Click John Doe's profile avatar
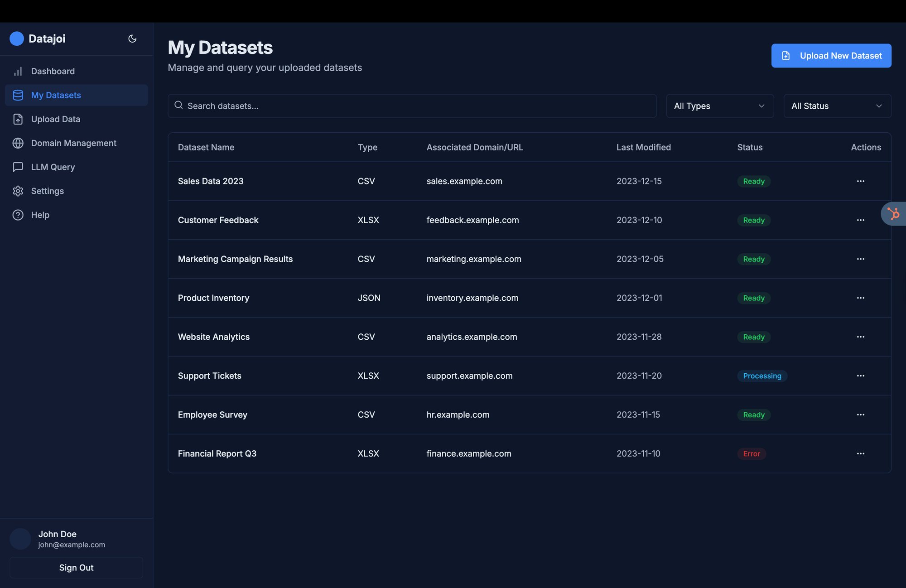The image size is (906, 588). coord(20,539)
